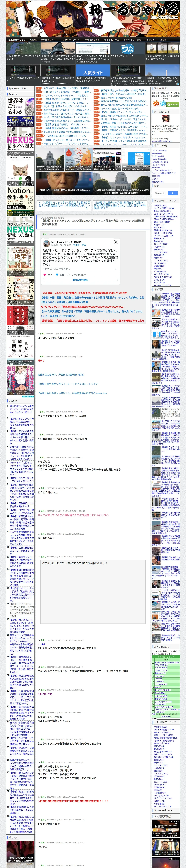The width and height of the screenshot is (186, 868).
Task: Open related link 【朝鮮日報】世界で最も成功した広報文化外交
Action: 93,320
